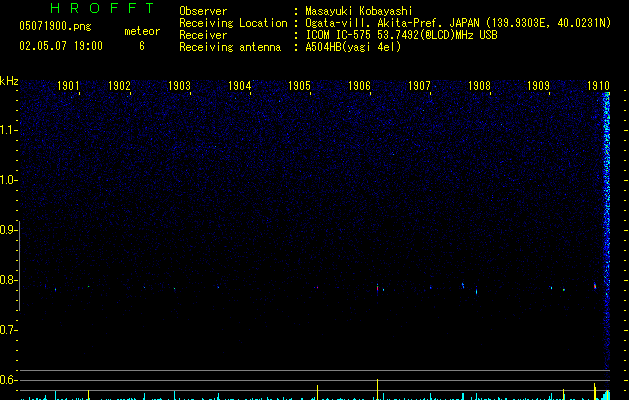The width and height of the screenshot is (629, 400).
Task: Click the 0.6 kHz axis label
Action: pos(8,380)
